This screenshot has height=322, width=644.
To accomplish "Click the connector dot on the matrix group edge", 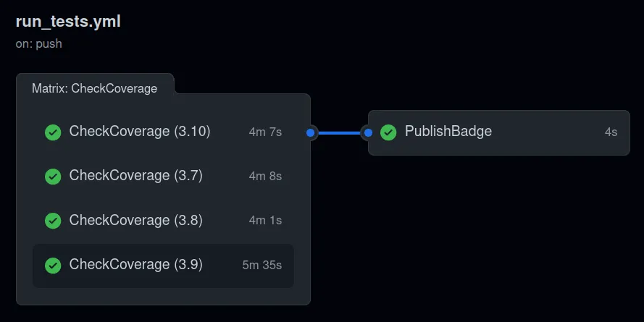I will [311, 132].
